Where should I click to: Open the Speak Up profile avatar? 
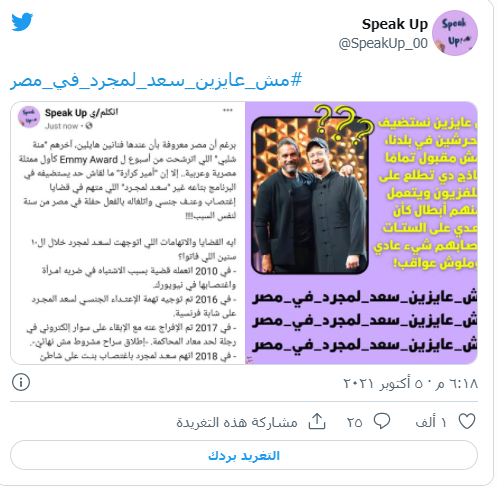(x=455, y=33)
